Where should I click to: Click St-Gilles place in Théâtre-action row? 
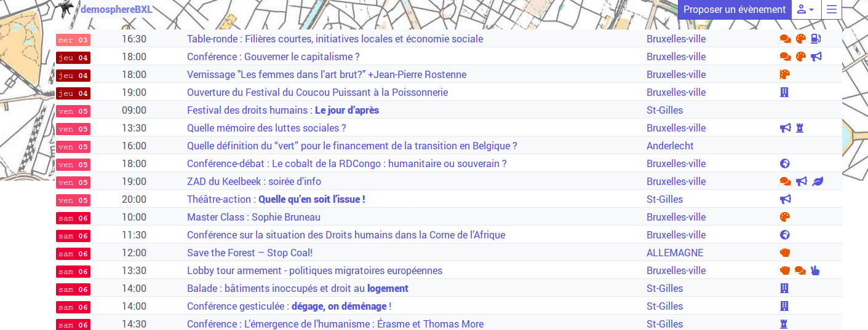click(664, 199)
